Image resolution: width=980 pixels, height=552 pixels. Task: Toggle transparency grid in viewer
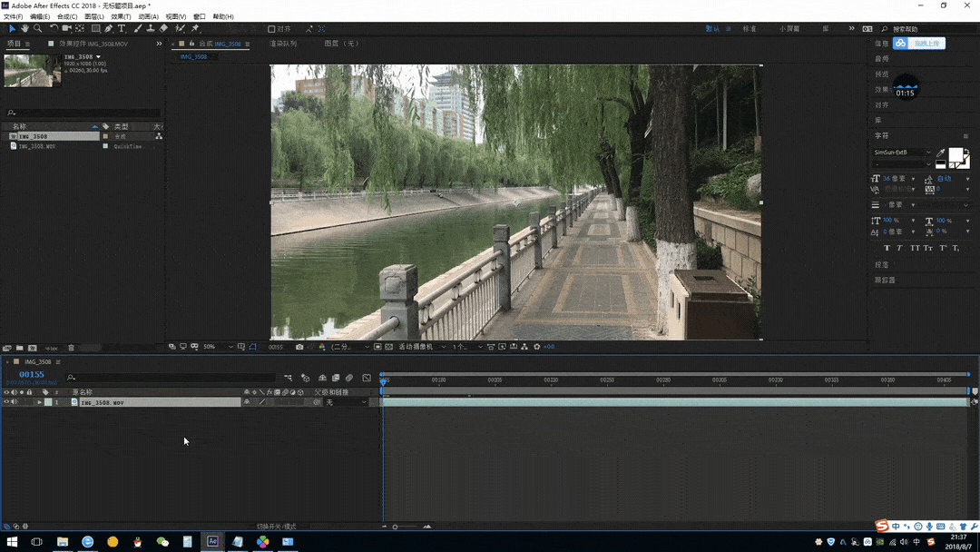(388, 346)
